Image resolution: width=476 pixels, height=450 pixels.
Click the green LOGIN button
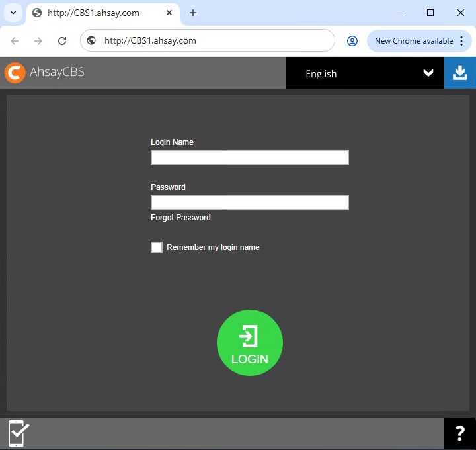click(x=250, y=343)
